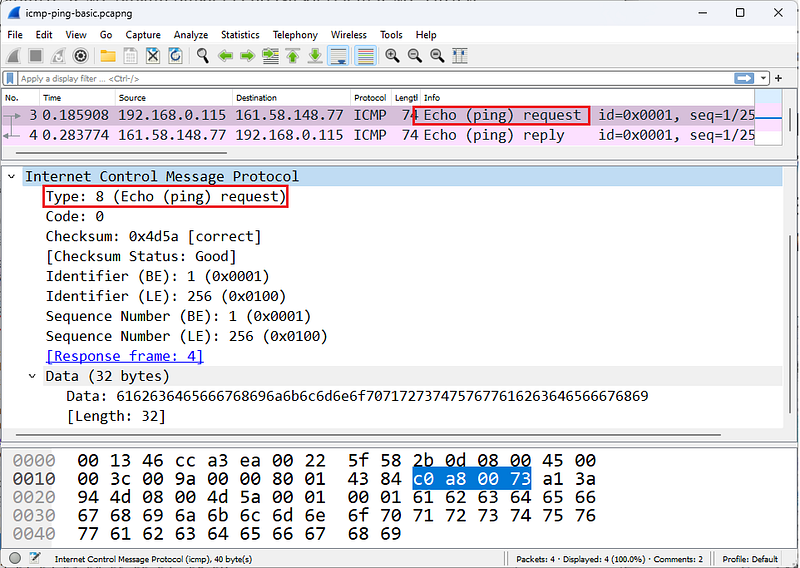Open the Statistics menu

(240, 35)
